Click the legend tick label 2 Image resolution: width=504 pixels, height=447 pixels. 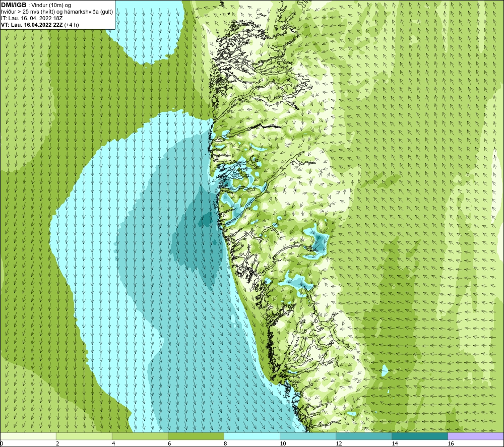point(57,444)
